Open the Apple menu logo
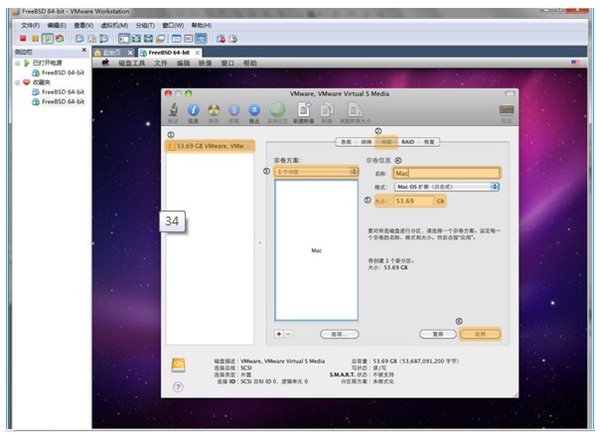Viewport: 600px width, 436px height. click(103, 63)
